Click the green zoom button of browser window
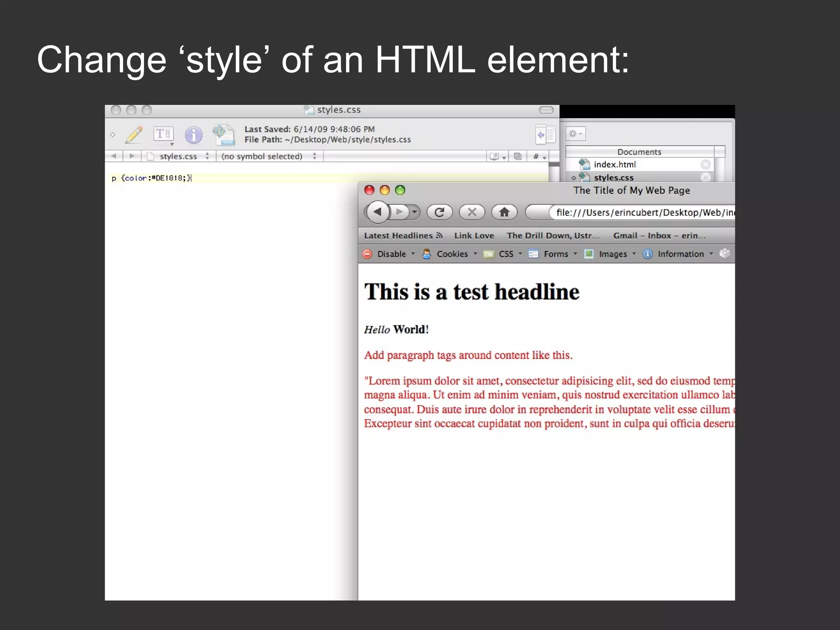840x630 pixels. point(400,190)
